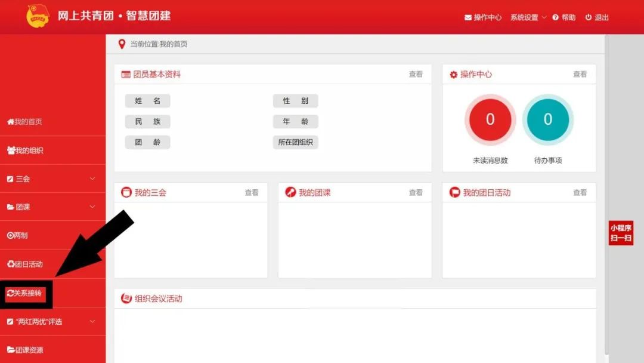Click the 组织会议活动 panel icon
This screenshot has height=363, width=644.
[x=126, y=299]
